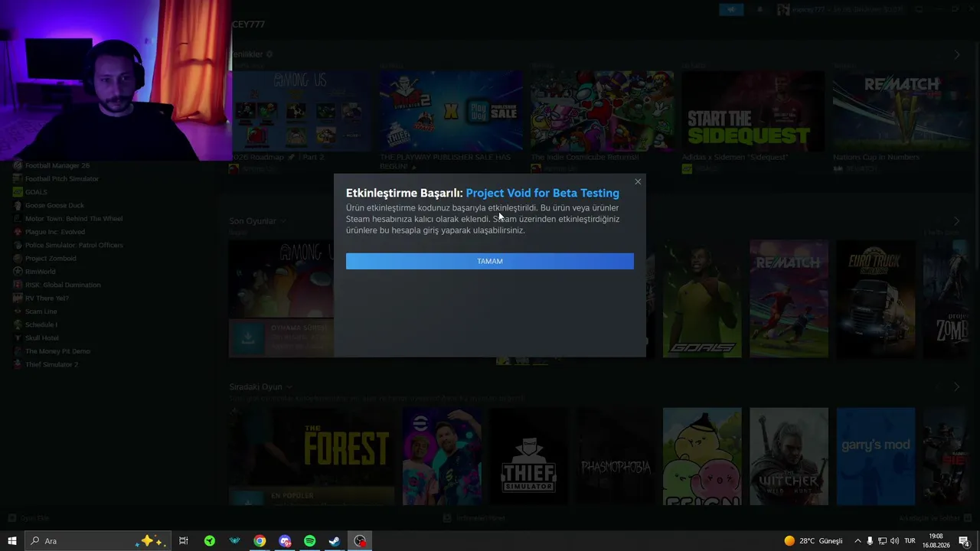The image size is (980, 551).
Task: Click the GOALS icon in library list
Action: (x=18, y=192)
